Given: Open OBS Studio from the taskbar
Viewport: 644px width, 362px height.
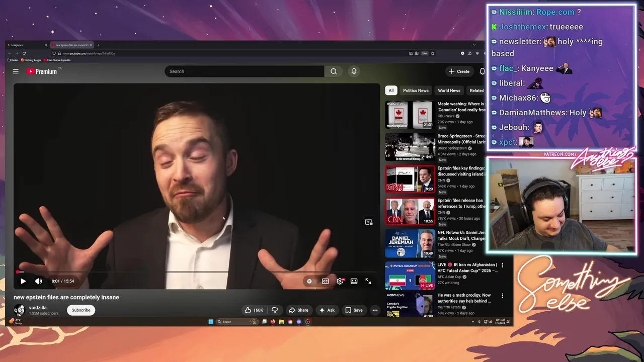Looking at the screenshot, I should point(308,322).
